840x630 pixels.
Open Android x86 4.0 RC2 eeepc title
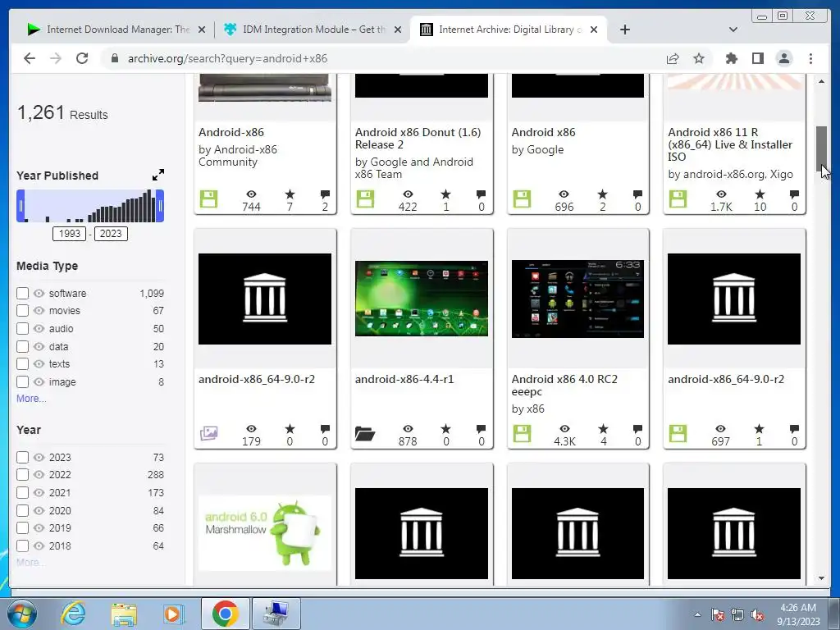tap(564, 386)
